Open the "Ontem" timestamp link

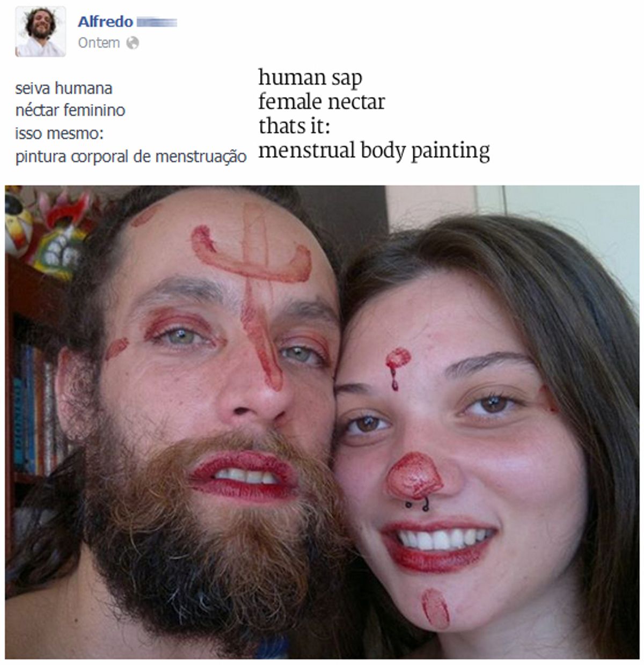click(x=99, y=43)
